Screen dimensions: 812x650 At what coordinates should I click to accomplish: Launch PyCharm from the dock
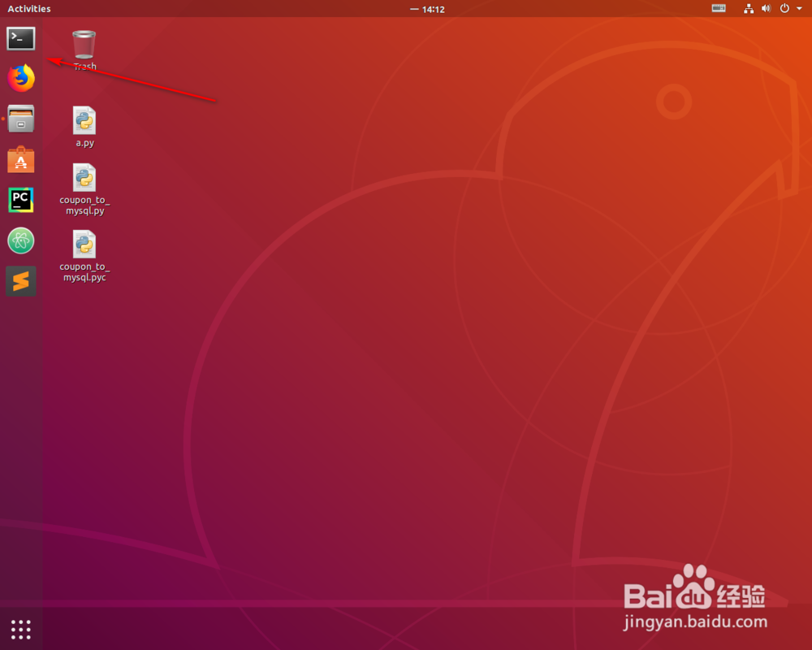(x=21, y=200)
